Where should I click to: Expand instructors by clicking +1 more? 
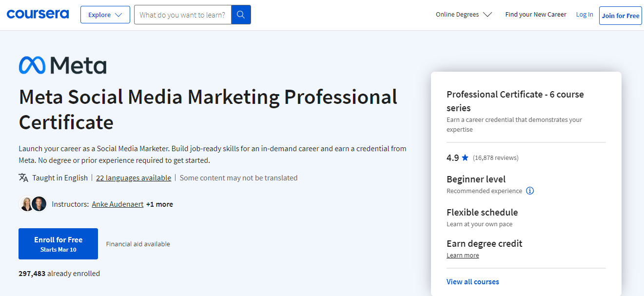(x=159, y=204)
